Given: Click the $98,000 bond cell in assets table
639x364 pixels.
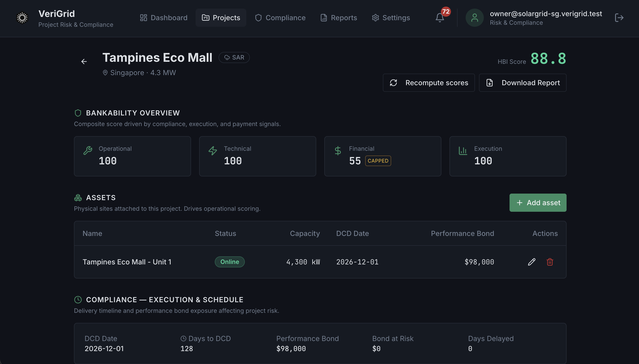Looking at the screenshot, I should click(479, 262).
